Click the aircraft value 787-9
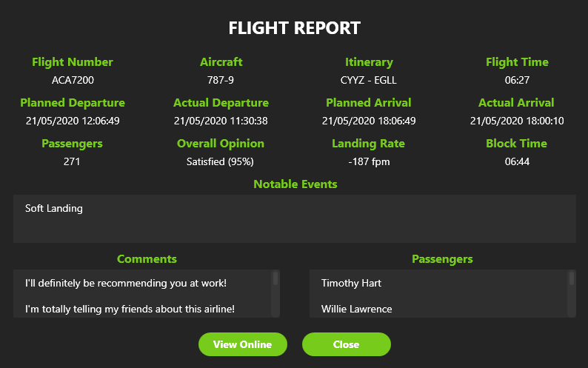The image size is (588, 368). (x=221, y=80)
